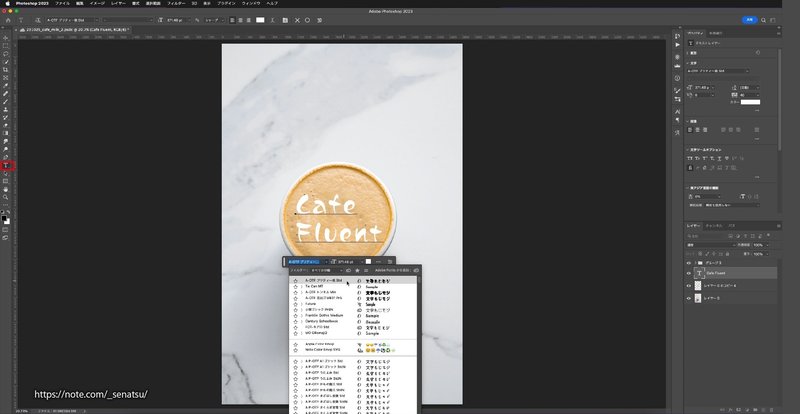Screen dimensions: 800x414
Task: Open font filter dropdown in font list
Action: tap(327, 270)
